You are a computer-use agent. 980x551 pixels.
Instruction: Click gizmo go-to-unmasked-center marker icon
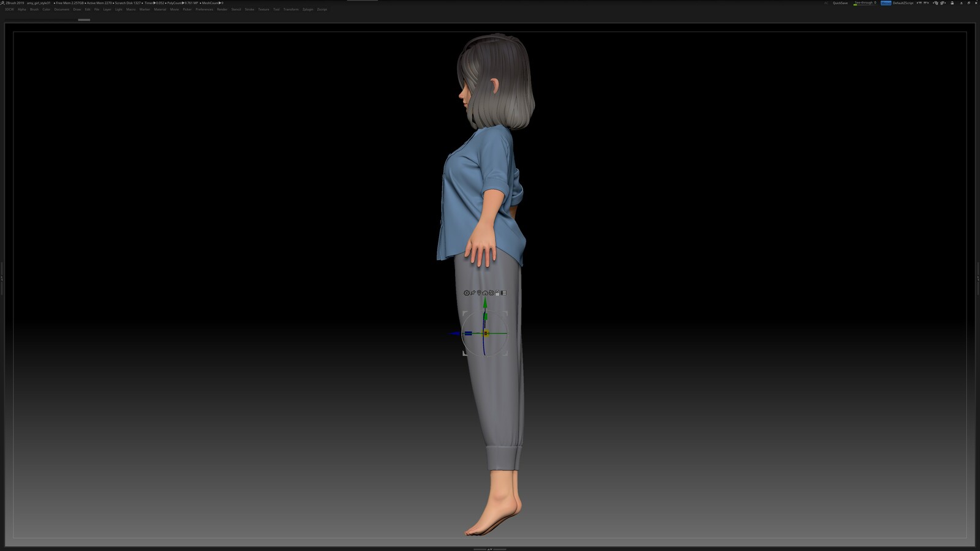point(479,293)
